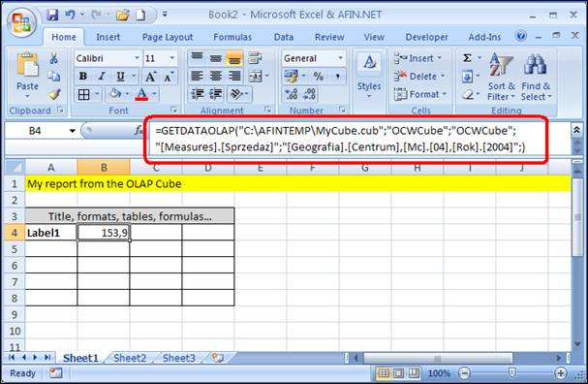Decrease the cell indent
The image size is (588, 384).
(x=197, y=94)
